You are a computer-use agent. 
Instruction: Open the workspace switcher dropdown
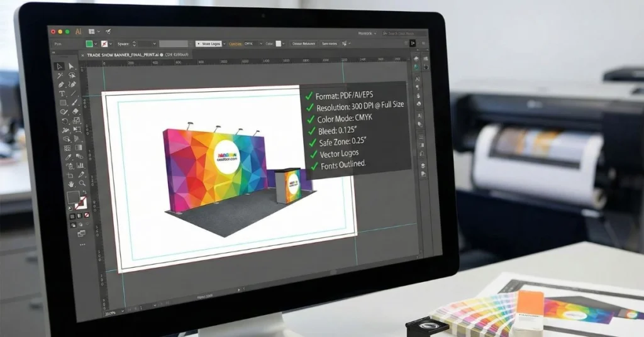point(367,33)
